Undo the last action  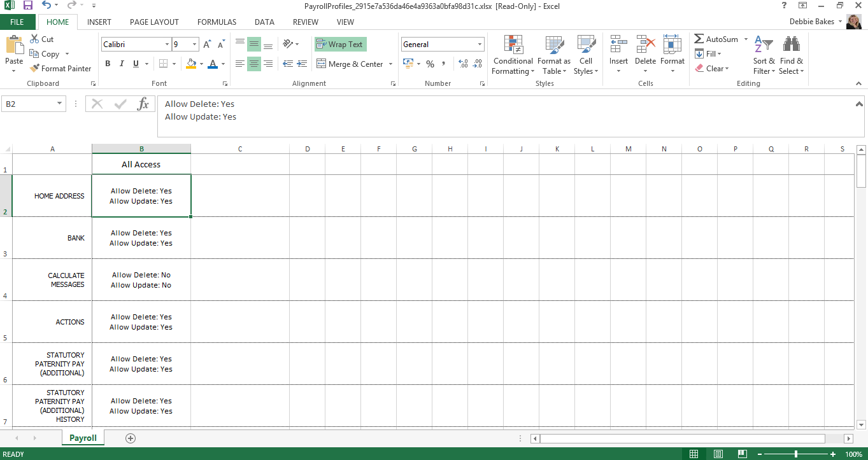pyautogui.click(x=46, y=6)
